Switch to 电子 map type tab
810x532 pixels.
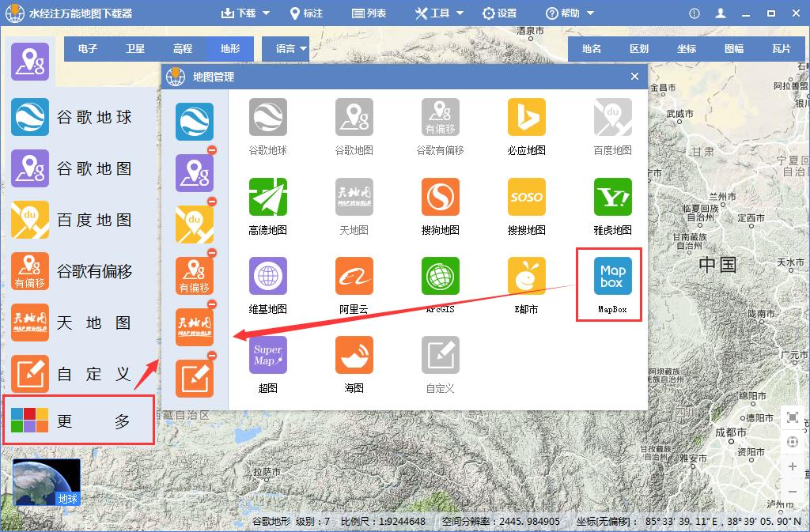(88, 48)
